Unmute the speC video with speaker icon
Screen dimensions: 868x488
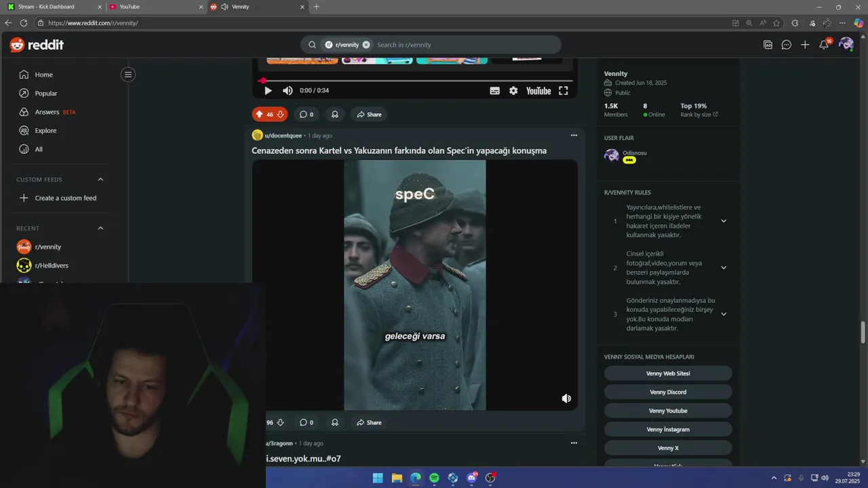tap(566, 399)
